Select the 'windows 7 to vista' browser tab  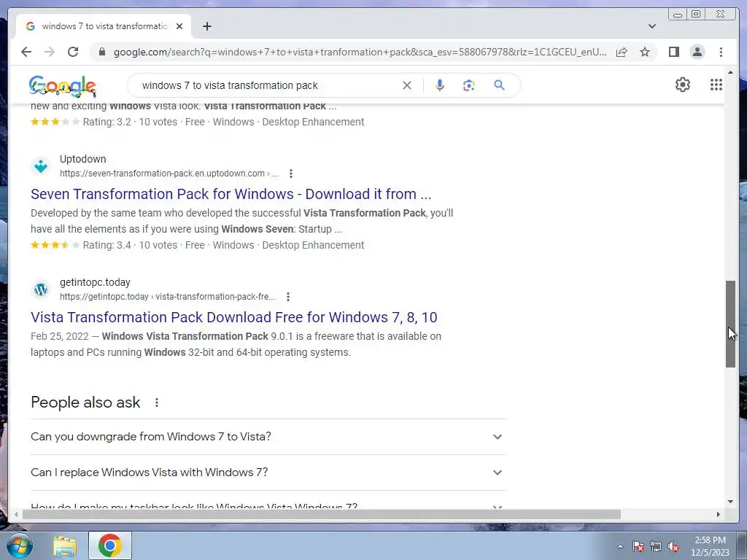(104, 26)
